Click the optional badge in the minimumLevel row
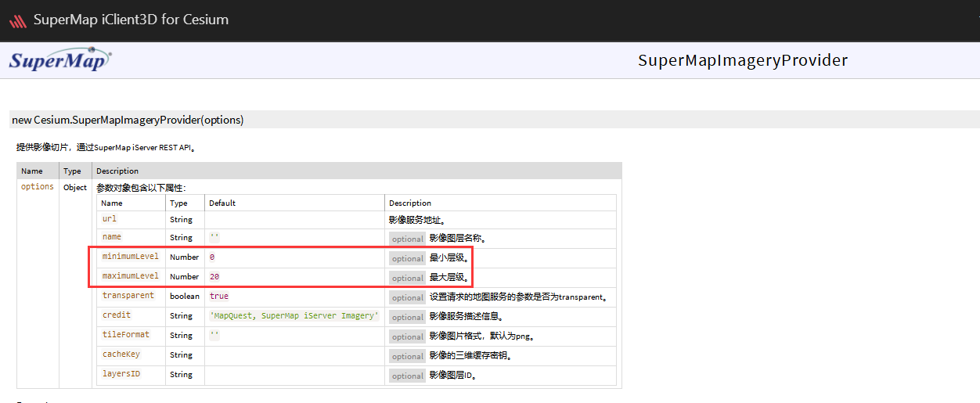This screenshot has width=980, height=403. pyautogui.click(x=408, y=258)
